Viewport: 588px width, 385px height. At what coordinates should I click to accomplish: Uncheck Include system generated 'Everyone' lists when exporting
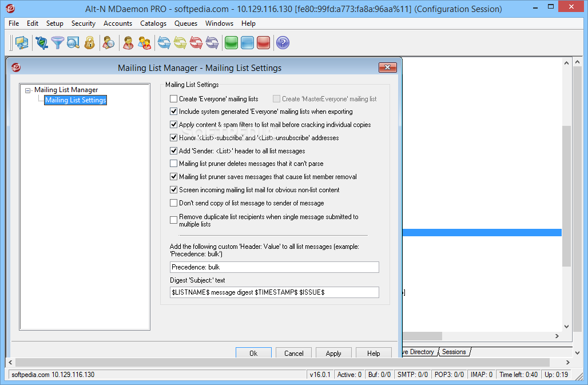point(174,112)
